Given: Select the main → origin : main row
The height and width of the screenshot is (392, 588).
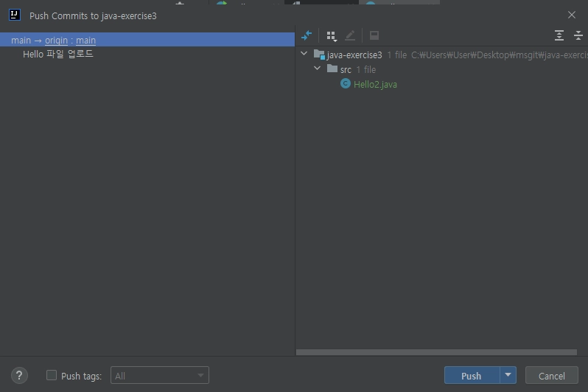Looking at the screenshot, I should pyautogui.click(x=147, y=40).
